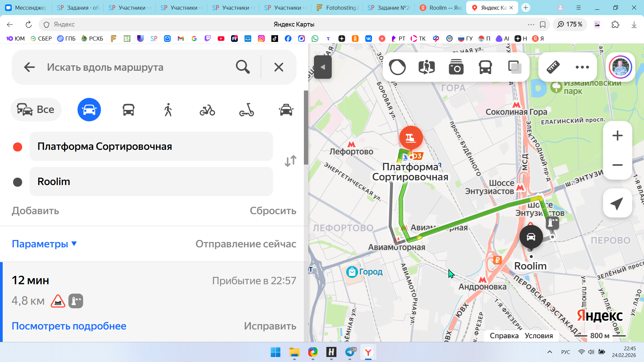
Task: Switch to the Все route modes tab
Action: (x=36, y=110)
